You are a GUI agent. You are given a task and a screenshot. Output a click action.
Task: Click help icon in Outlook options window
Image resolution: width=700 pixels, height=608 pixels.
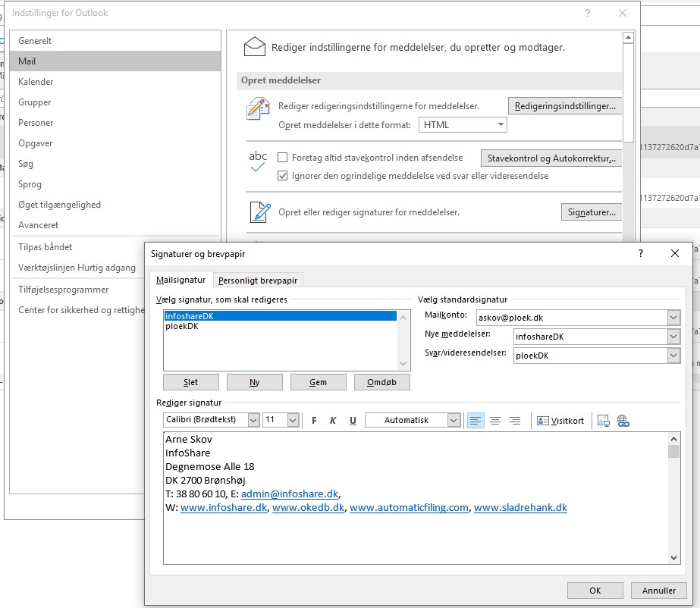pyautogui.click(x=588, y=13)
